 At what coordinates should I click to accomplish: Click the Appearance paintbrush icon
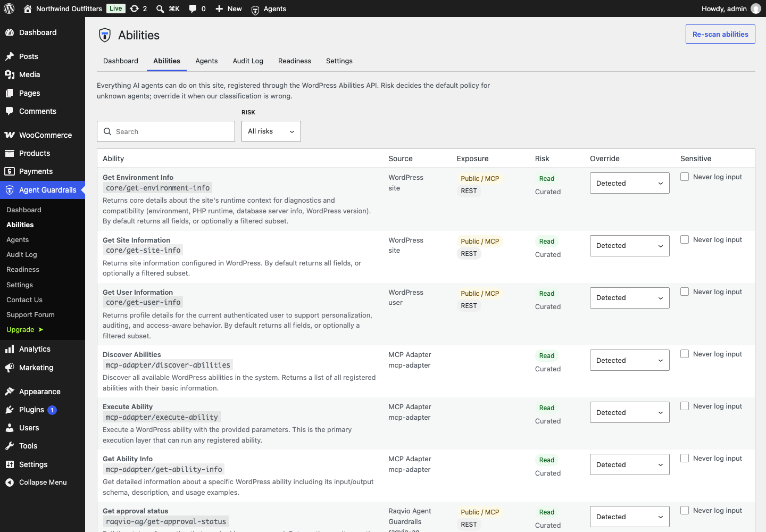click(10, 392)
